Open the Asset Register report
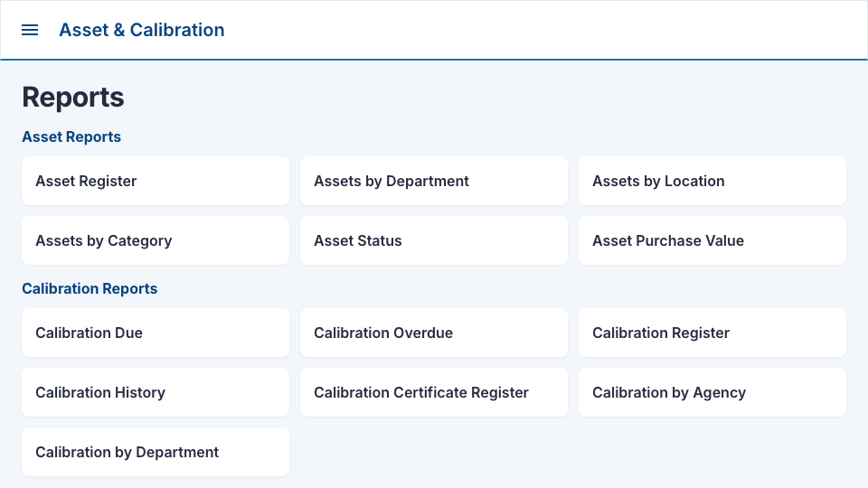This screenshot has height=488, width=868. 156,181
